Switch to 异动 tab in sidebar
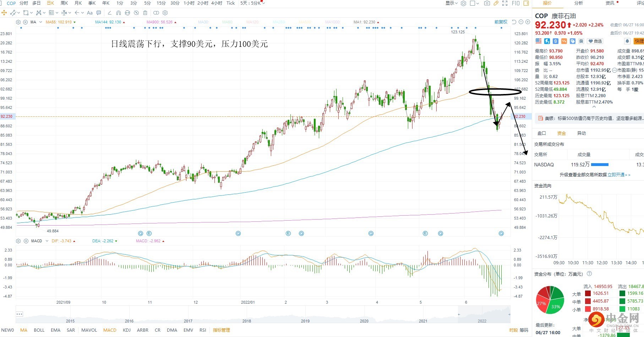 point(582,133)
